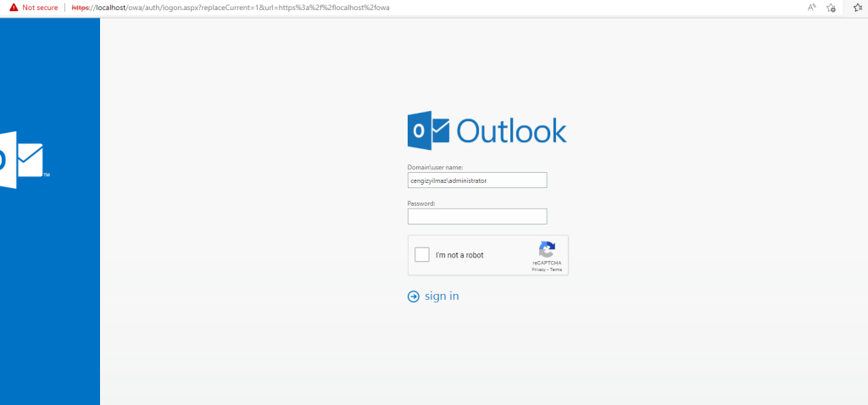This screenshot has width=868, height=405.
Task: Click the sign in text link
Action: click(442, 297)
